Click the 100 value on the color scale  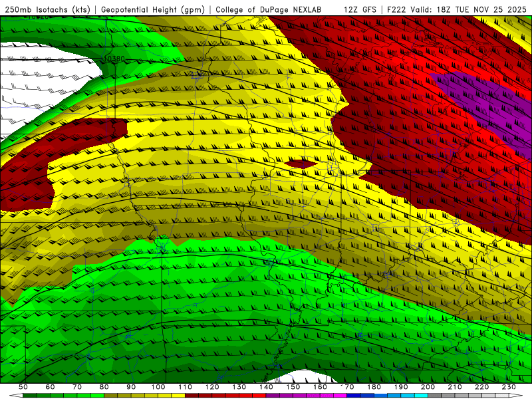158,387
